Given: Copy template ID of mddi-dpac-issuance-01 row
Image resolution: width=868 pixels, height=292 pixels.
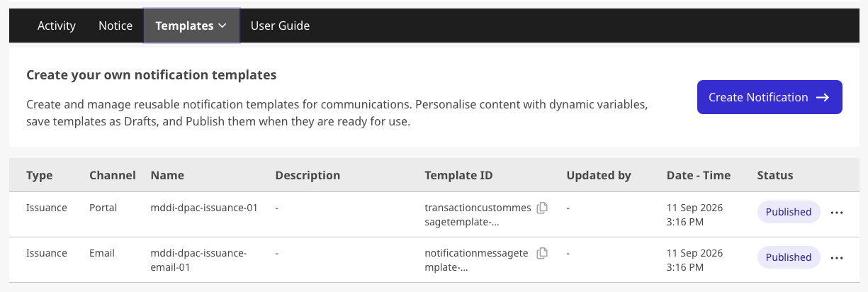Looking at the screenshot, I should 542,208.
